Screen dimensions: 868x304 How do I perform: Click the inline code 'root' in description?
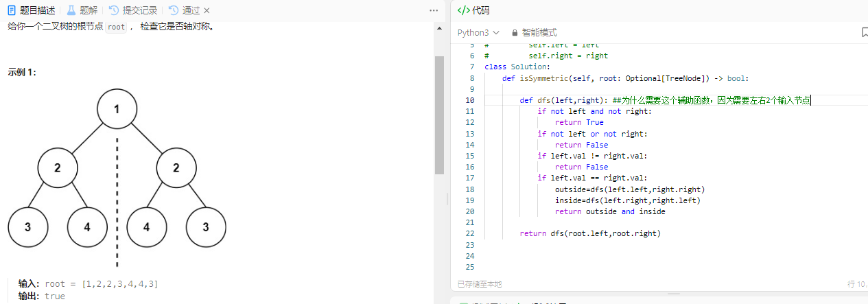pyautogui.click(x=117, y=27)
